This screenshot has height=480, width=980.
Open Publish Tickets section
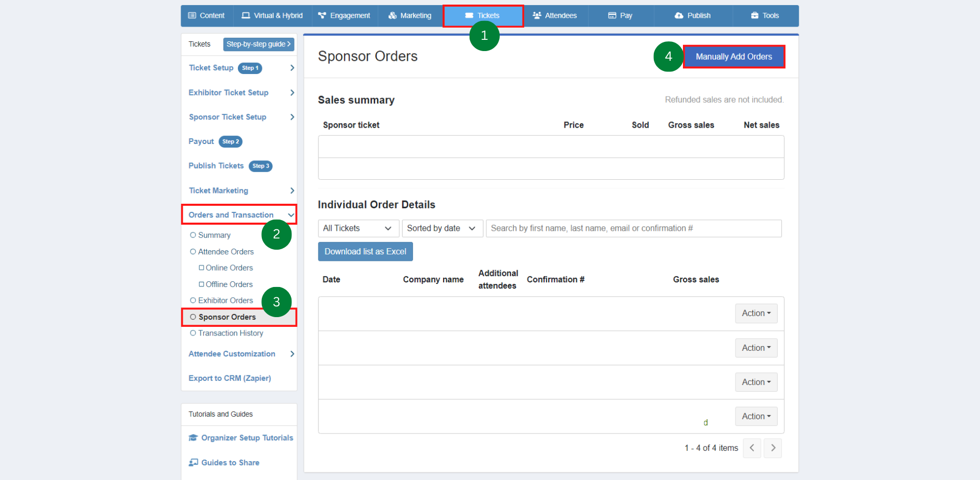216,166
